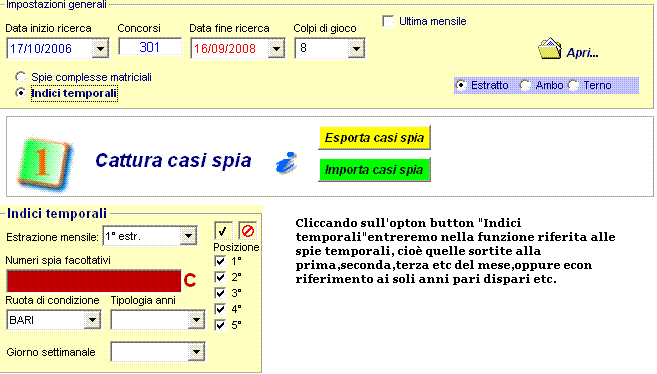Screen dimensions: 657x374
Task: Expand the Data inizio ricerca dropdown
Action: [x=100, y=49]
